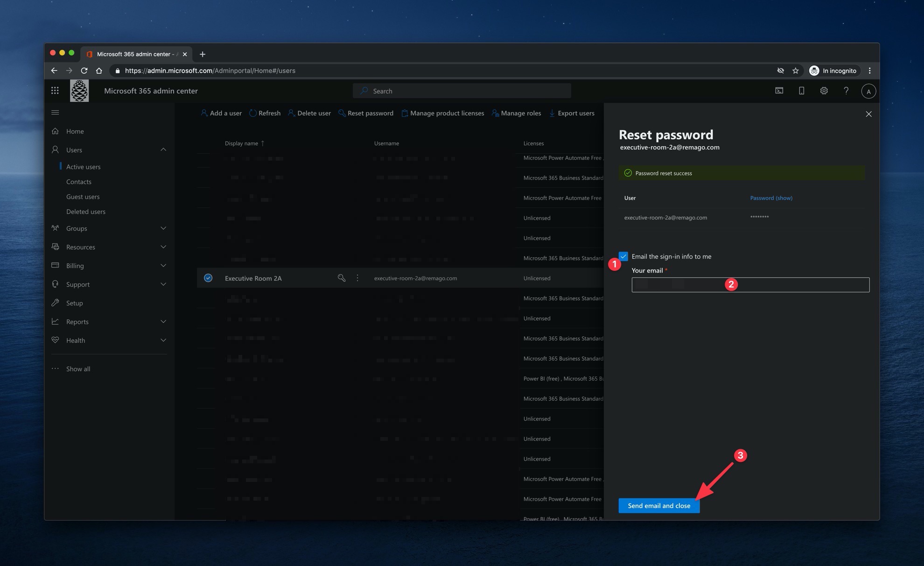Expand the Reports section

(x=163, y=322)
